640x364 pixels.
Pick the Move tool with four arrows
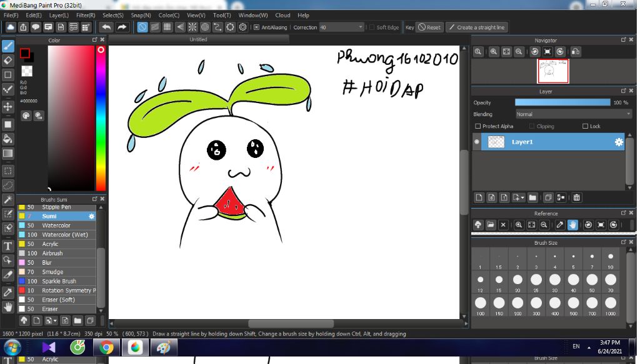(7, 107)
